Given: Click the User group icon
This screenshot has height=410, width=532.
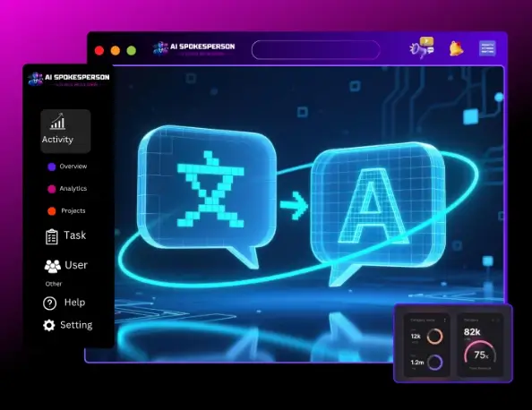Looking at the screenshot, I should [53, 266].
